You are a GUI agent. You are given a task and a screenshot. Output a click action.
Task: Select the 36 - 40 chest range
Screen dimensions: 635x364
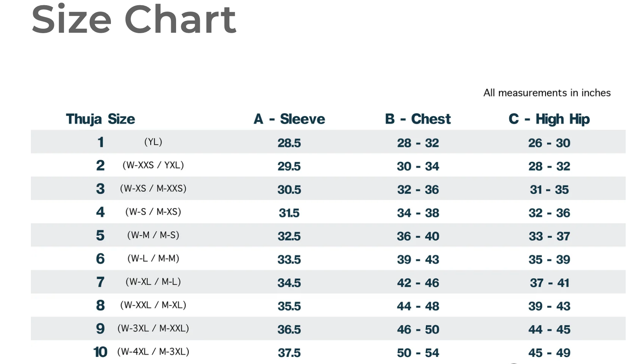[x=418, y=236]
